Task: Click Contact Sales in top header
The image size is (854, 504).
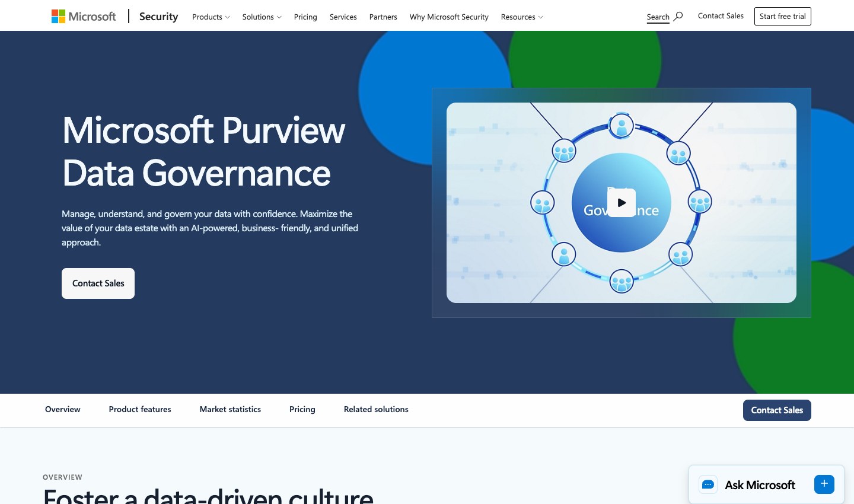Action: pos(721,16)
